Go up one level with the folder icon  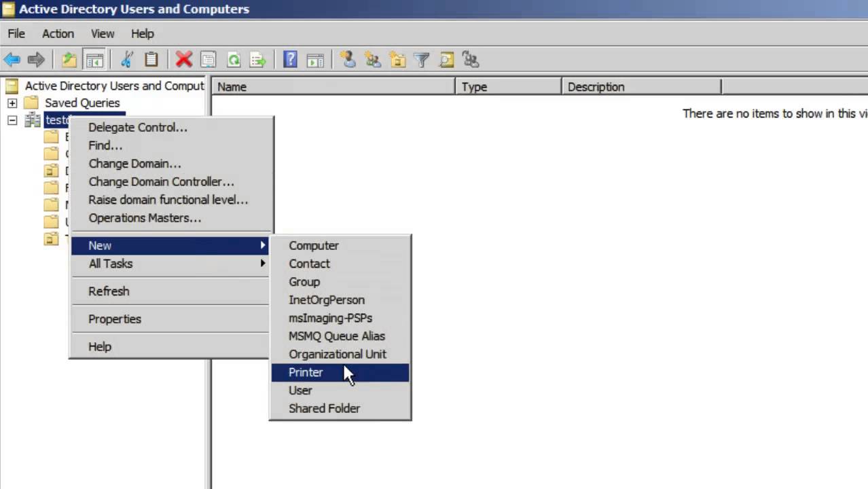(69, 60)
